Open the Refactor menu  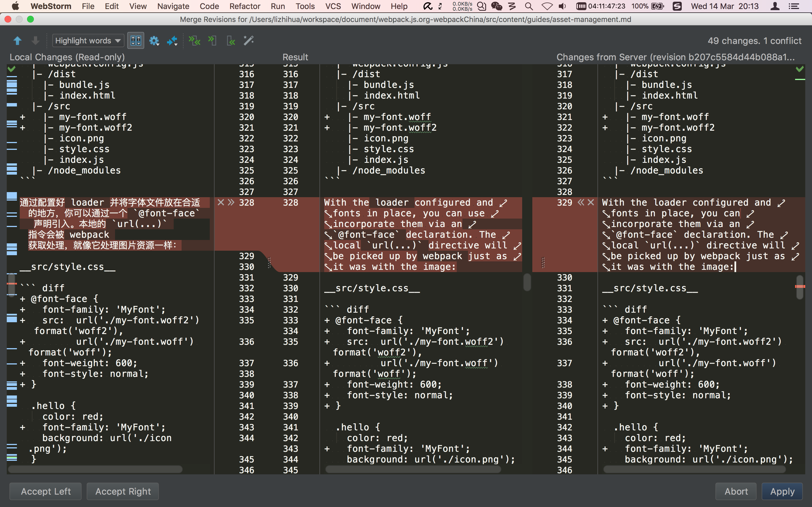pyautogui.click(x=245, y=6)
